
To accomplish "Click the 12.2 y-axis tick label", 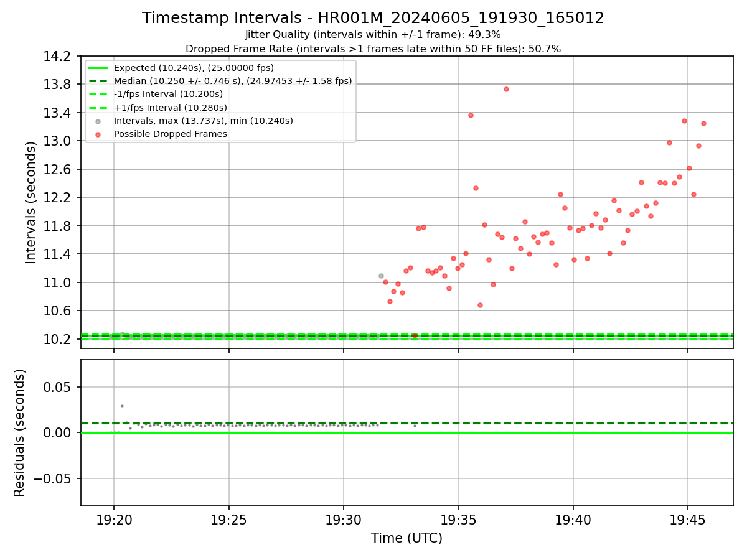I will coord(59,197).
